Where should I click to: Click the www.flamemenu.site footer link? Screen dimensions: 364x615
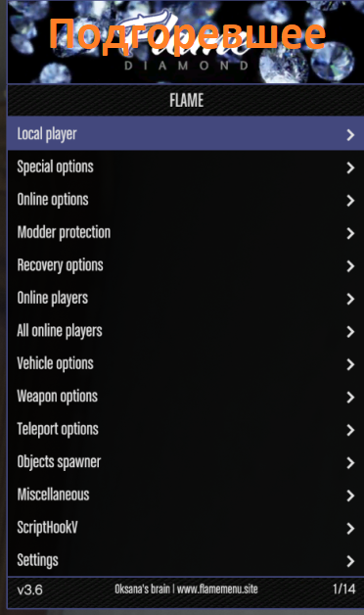(217, 590)
